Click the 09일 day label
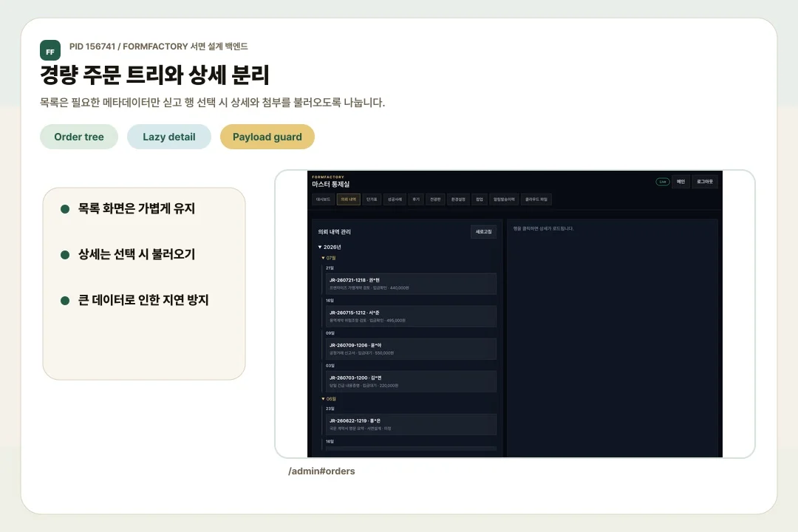This screenshot has height=532, width=798. click(x=330, y=333)
